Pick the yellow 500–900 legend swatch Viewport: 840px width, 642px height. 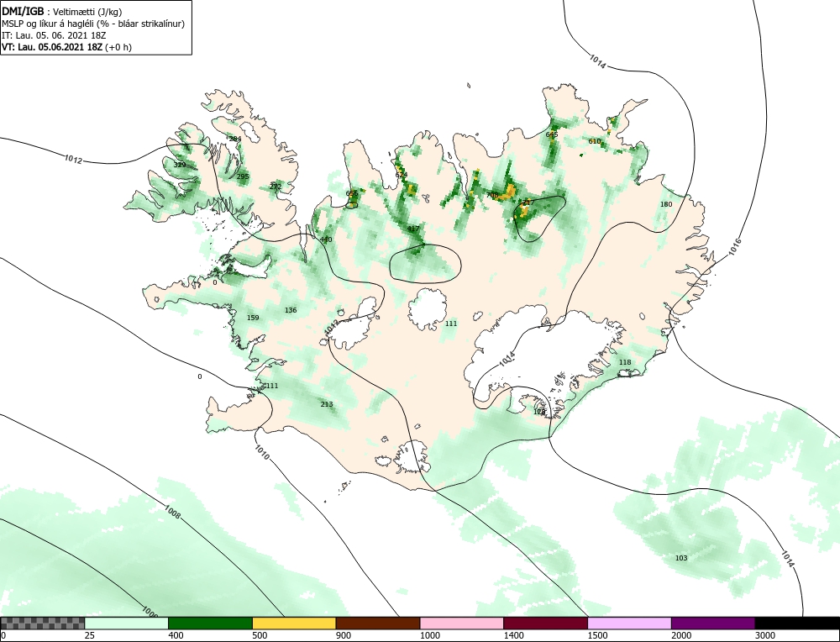pos(294,624)
